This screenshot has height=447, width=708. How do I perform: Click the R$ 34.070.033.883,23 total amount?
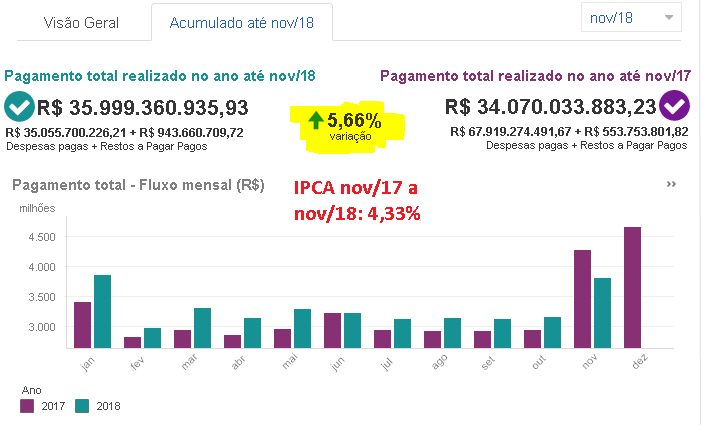(551, 107)
